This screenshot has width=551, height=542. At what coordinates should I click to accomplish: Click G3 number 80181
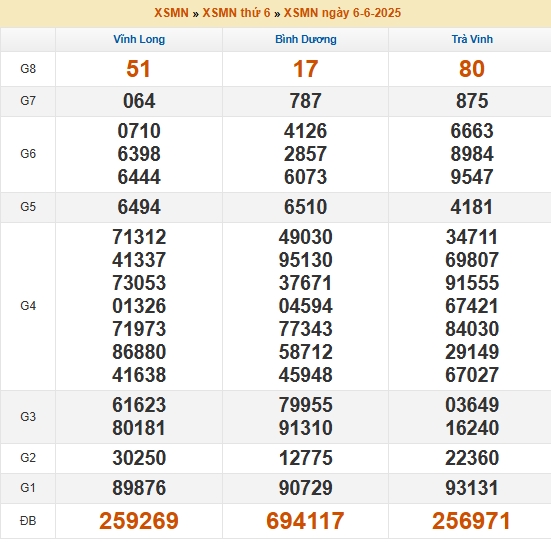click(139, 428)
